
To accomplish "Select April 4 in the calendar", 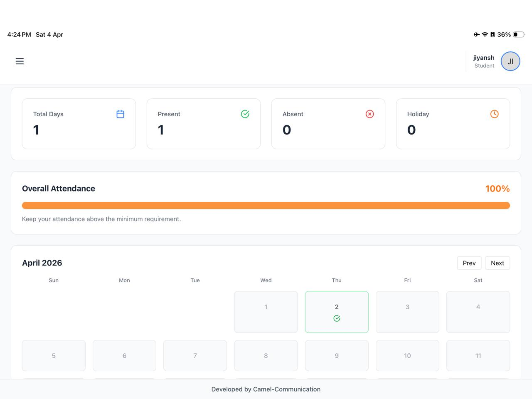I will [x=478, y=312].
